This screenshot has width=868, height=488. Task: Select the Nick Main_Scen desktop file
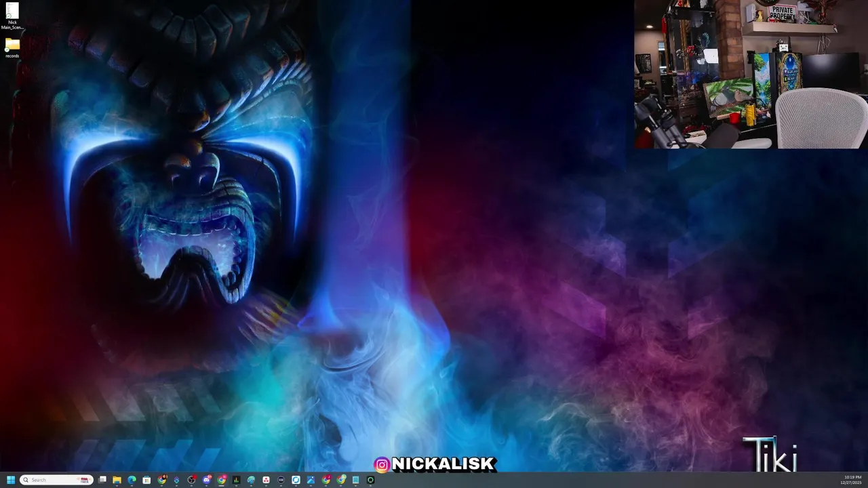tap(12, 16)
